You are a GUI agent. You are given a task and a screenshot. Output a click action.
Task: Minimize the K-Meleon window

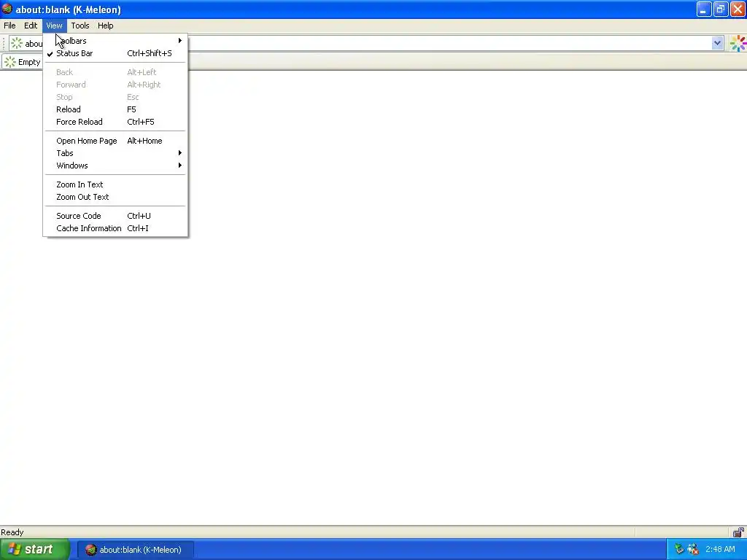click(x=704, y=9)
